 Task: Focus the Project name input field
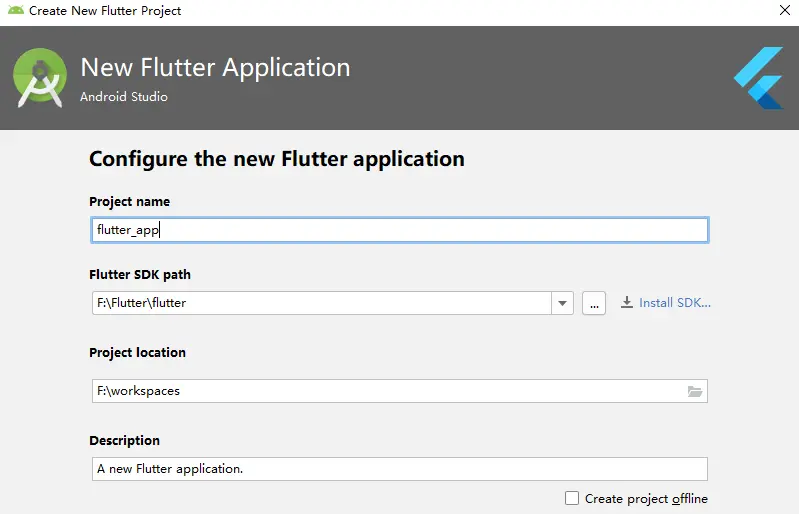coord(400,230)
